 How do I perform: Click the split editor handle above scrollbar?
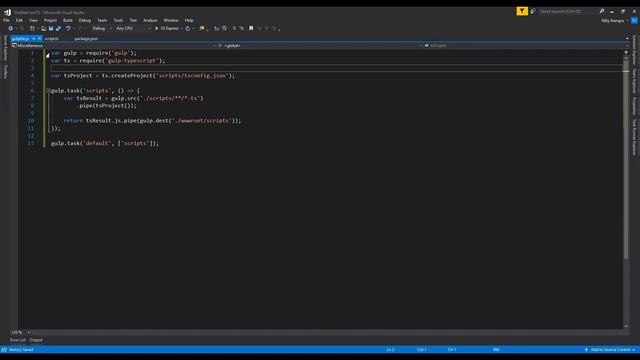[626, 52]
